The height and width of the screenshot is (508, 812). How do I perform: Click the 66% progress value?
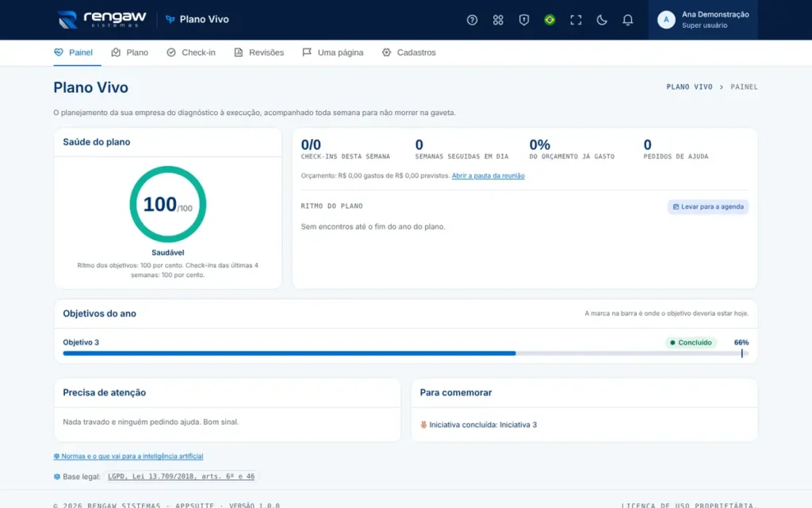(741, 343)
